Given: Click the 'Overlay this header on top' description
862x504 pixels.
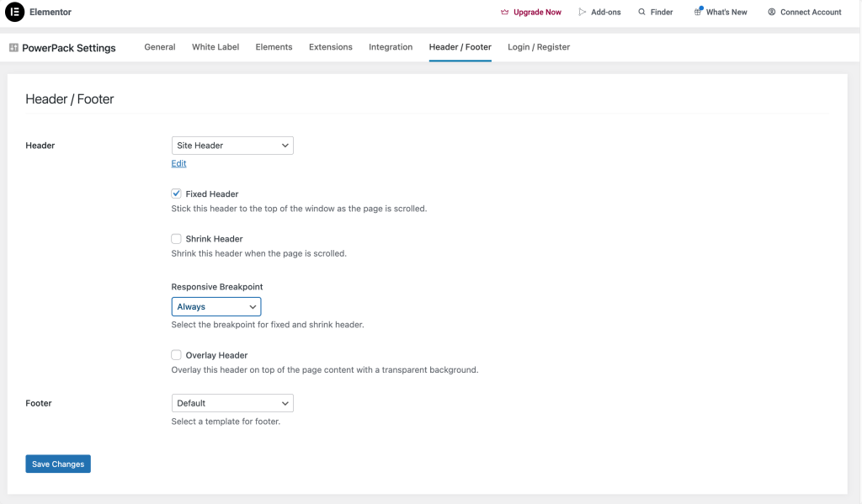Looking at the screenshot, I should pos(325,370).
